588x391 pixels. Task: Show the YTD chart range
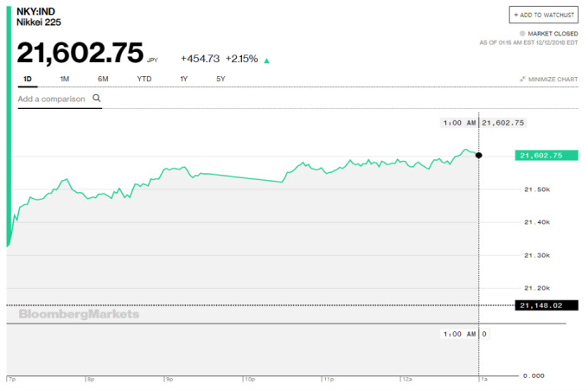pos(144,79)
